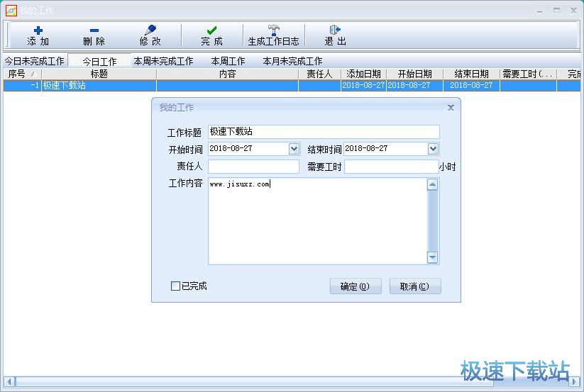Click the 删除 (Delete) toolbar icon
This screenshot has width=584, height=392.
[x=94, y=30]
